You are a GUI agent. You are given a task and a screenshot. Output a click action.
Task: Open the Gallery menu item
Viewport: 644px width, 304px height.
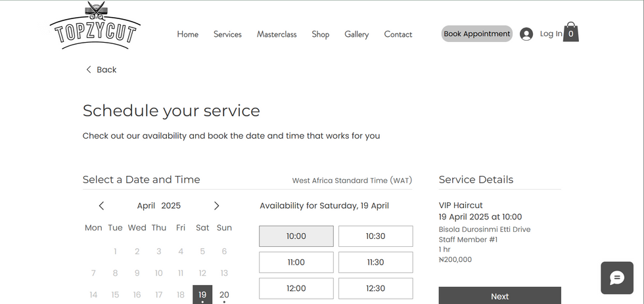coord(356,34)
